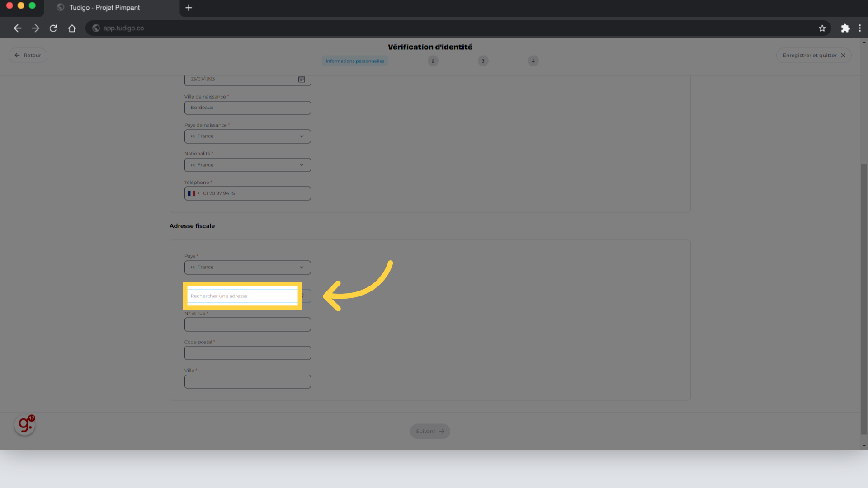Click Rechercher une adresse input field
Viewport: 868px width, 488px height.
243,296
